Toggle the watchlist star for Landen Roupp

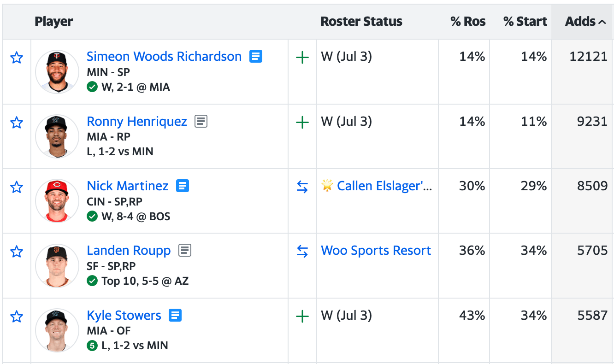[17, 252]
